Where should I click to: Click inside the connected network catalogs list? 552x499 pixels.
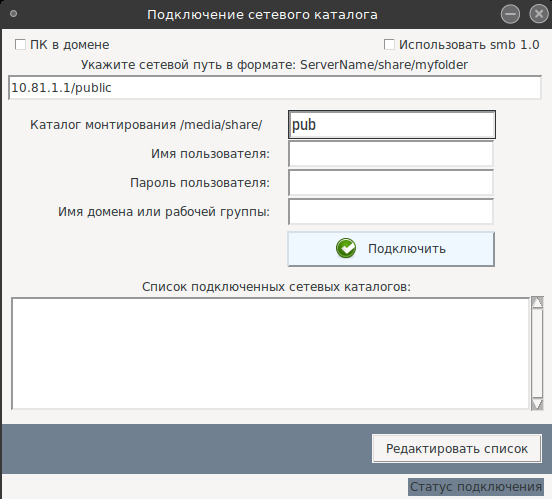[x=270, y=354]
